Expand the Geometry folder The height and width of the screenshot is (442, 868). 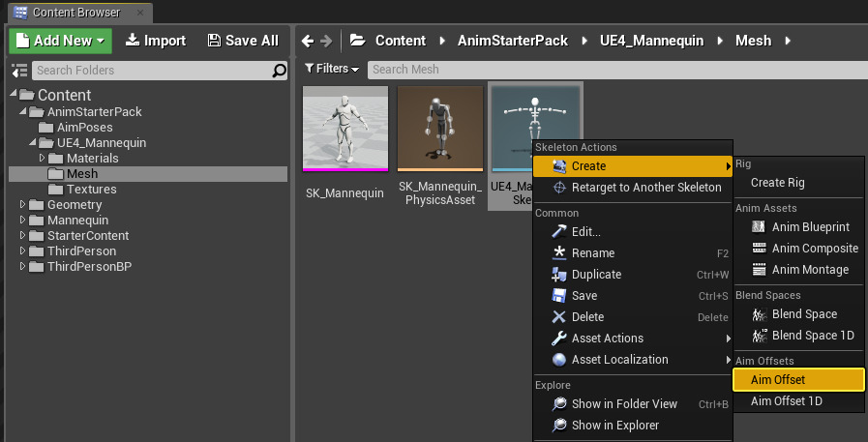coord(24,205)
